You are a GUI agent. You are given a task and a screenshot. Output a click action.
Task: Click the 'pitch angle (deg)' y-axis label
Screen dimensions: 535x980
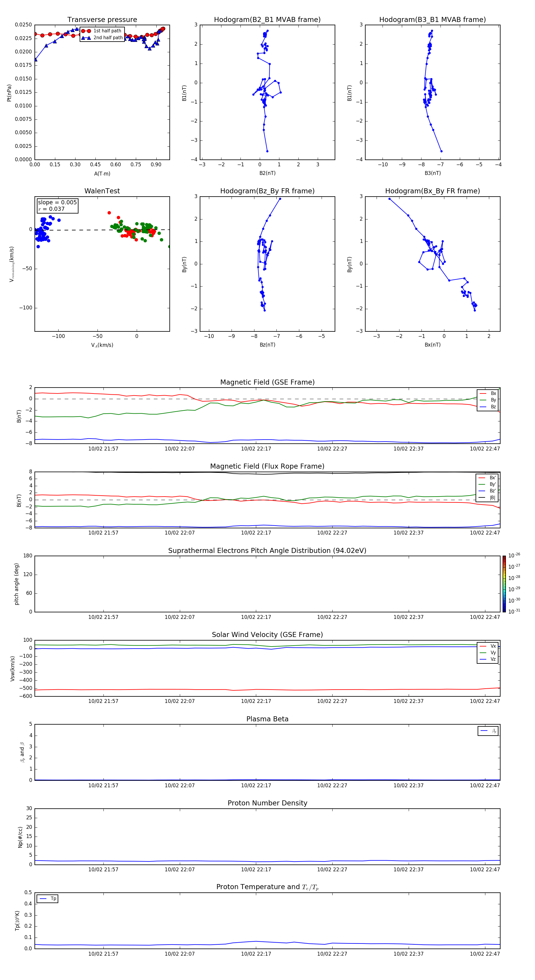tap(16, 584)
